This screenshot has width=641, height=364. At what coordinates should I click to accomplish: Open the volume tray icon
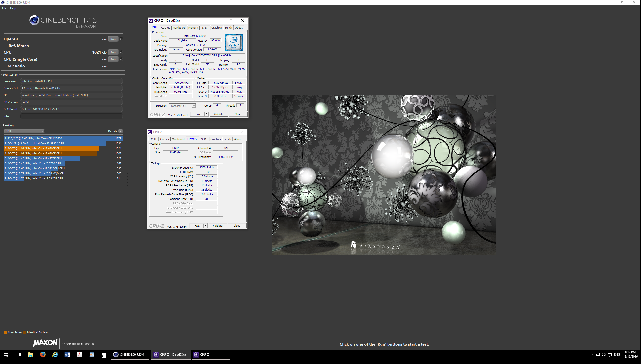tap(603, 354)
